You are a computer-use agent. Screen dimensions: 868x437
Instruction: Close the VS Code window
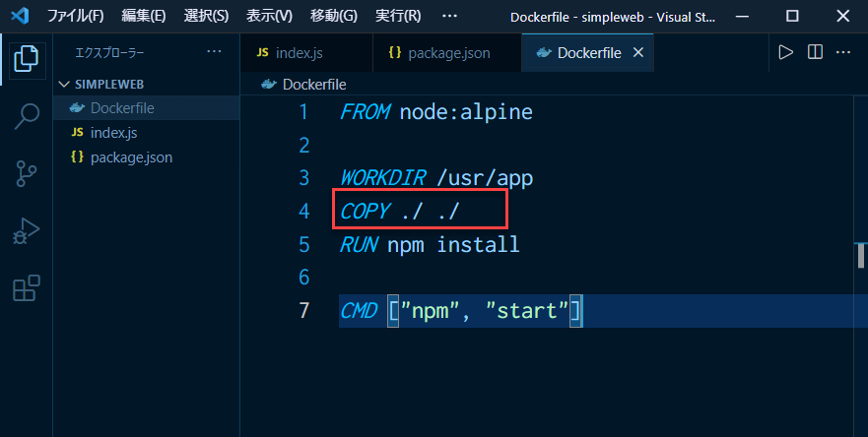click(842, 16)
